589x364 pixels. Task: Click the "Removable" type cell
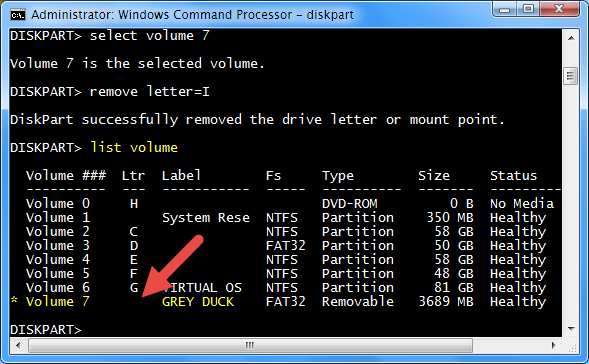358,302
